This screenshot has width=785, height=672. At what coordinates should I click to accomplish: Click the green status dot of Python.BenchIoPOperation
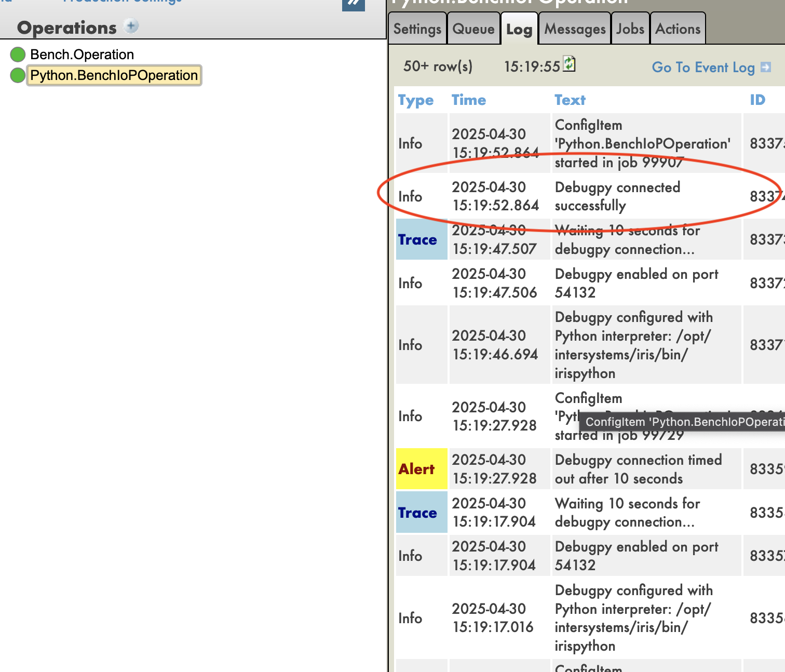click(18, 75)
